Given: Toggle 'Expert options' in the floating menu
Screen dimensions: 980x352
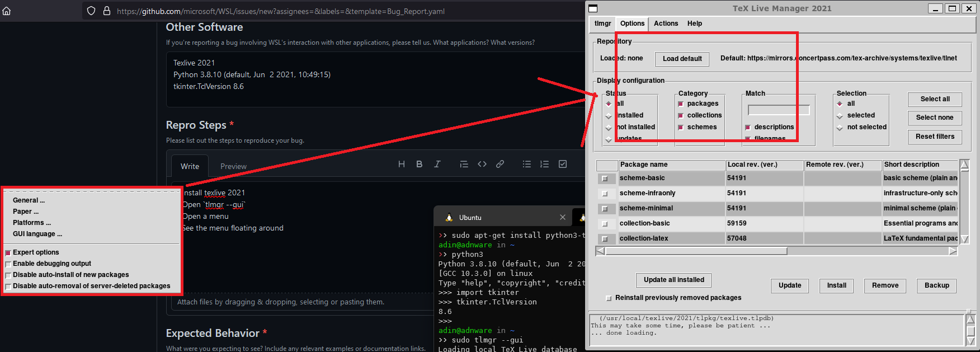Looking at the screenshot, I should coord(8,253).
